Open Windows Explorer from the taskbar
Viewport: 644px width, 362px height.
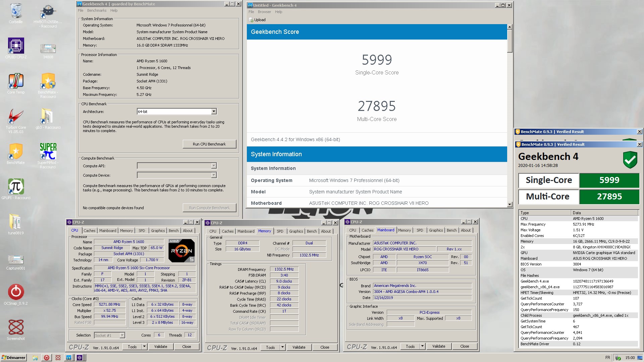click(35, 358)
